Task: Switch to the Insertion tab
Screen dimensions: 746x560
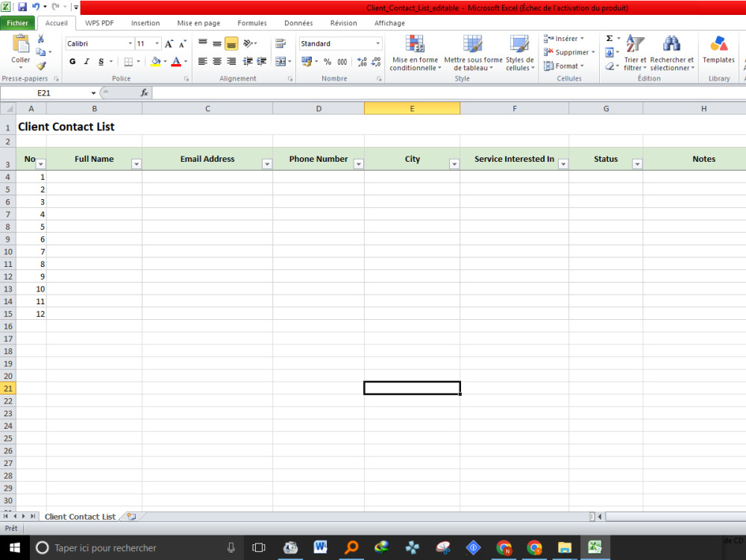Action: 145,23
